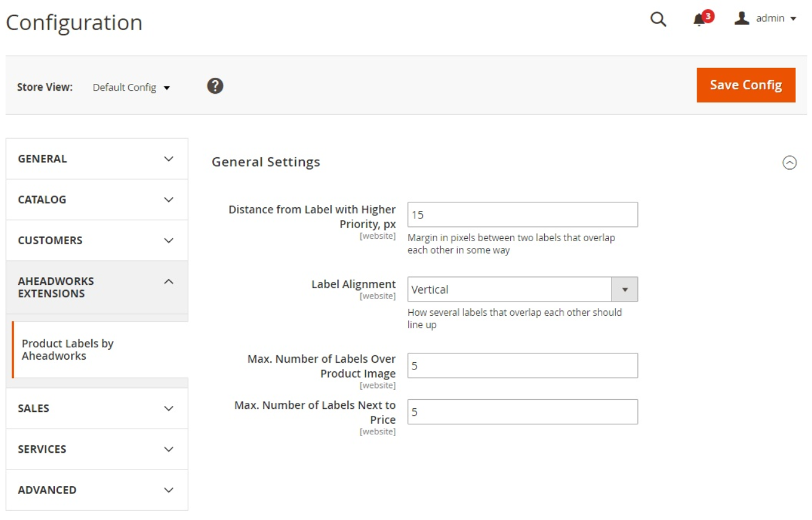The height and width of the screenshot is (520, 812).
Task: Expand the SERVICES sidebar section
Action: tap(97, 449)
